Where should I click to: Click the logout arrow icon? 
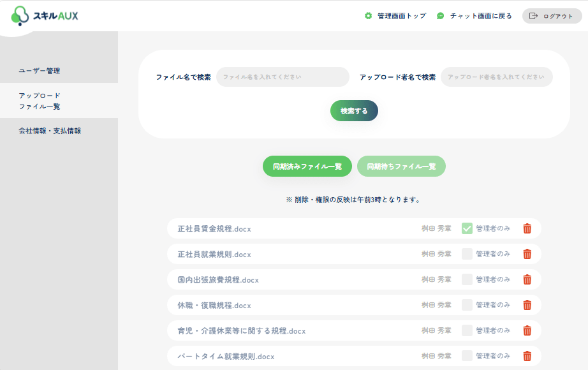pos(533,16)
